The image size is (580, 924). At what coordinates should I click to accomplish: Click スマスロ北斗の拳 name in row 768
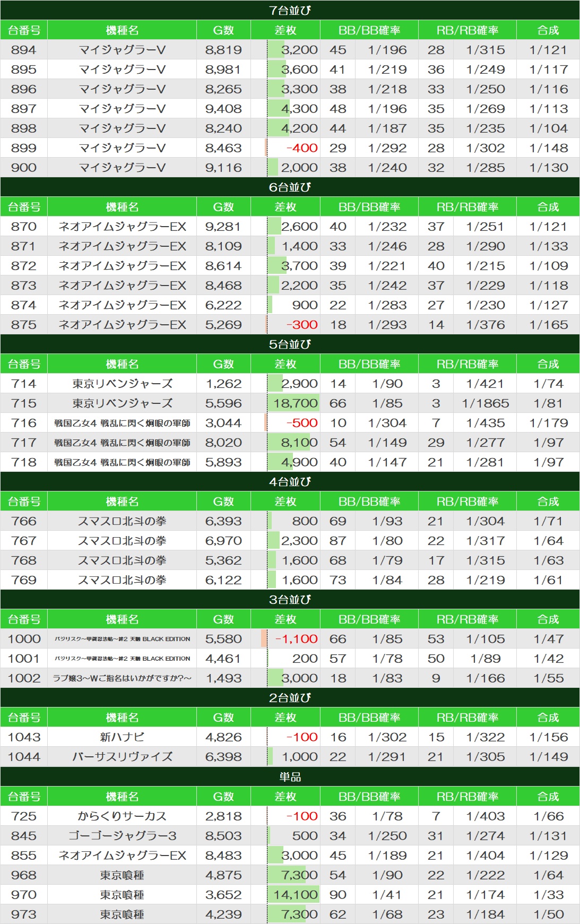click(x=122, y=560)
